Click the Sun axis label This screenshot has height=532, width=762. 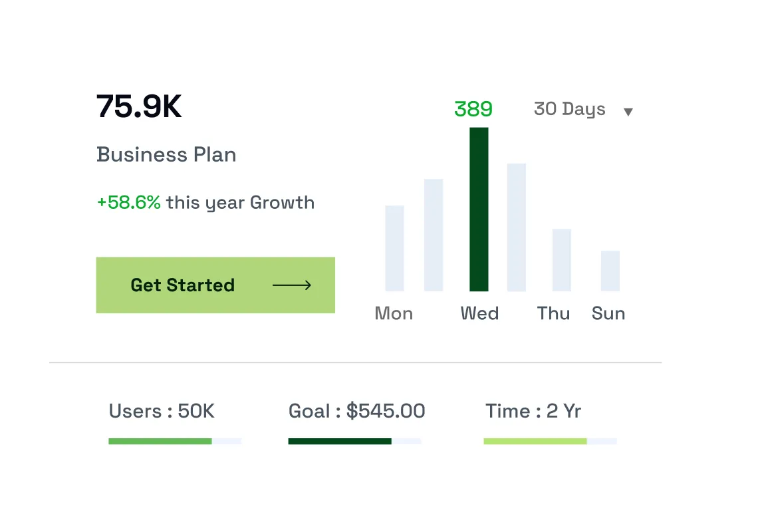[x=608, y=313]
